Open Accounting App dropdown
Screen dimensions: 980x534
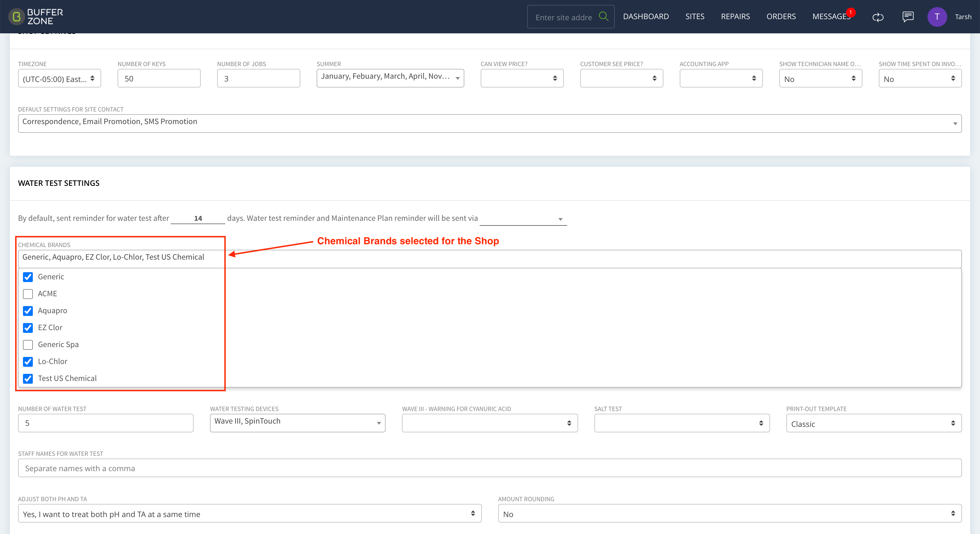pyautogui.click(x=721, y=78)
